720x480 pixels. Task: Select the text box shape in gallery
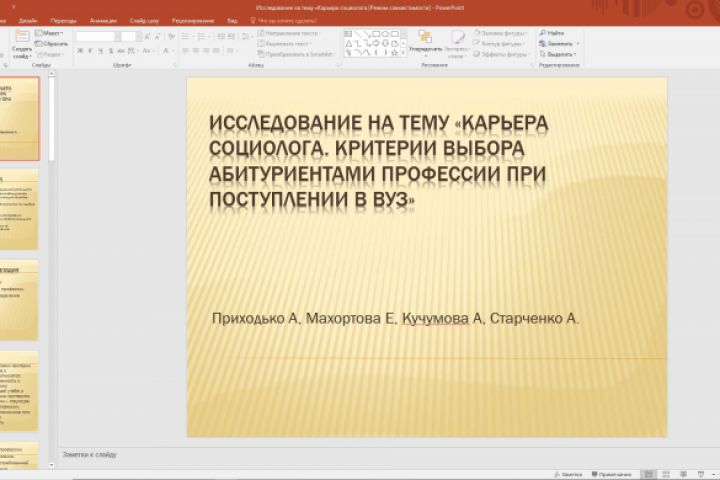348,34
